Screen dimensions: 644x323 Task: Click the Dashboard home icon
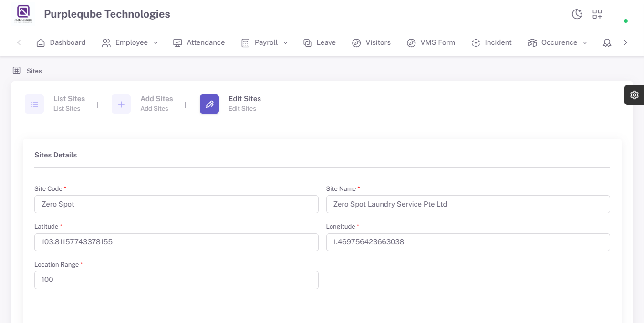pyautogui.click(x=41, y=43)
